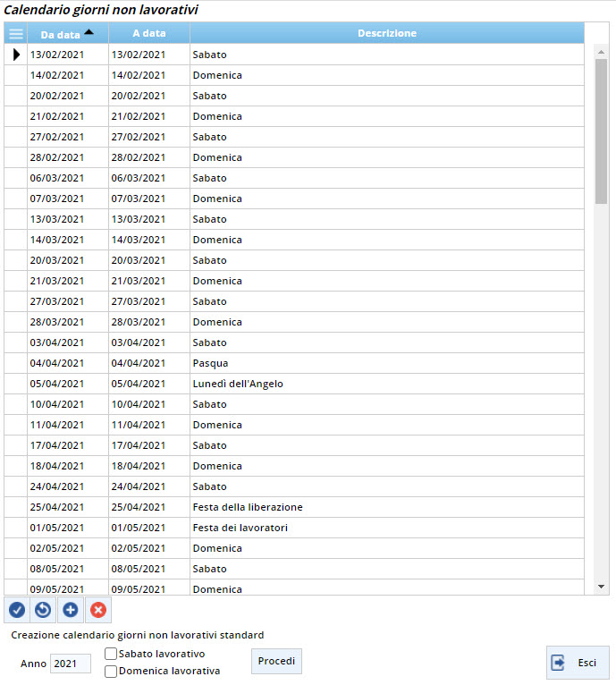Click the Esci exit button

point(578,663)
